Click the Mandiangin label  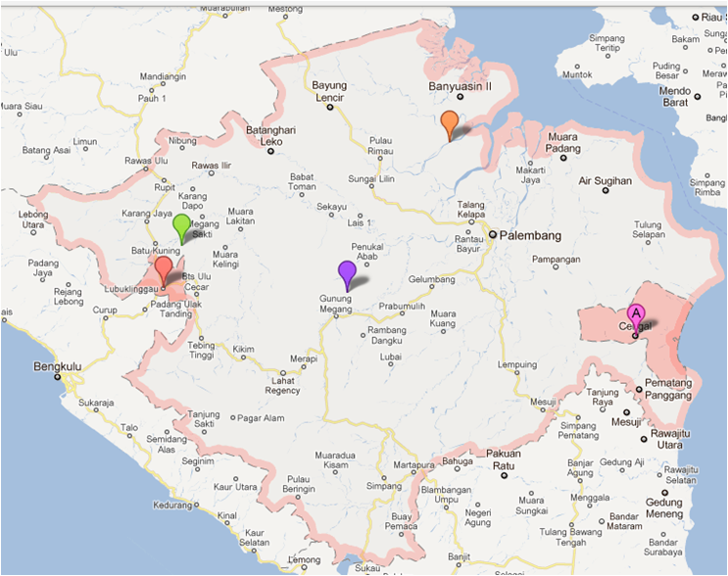[x=163, y=76]
